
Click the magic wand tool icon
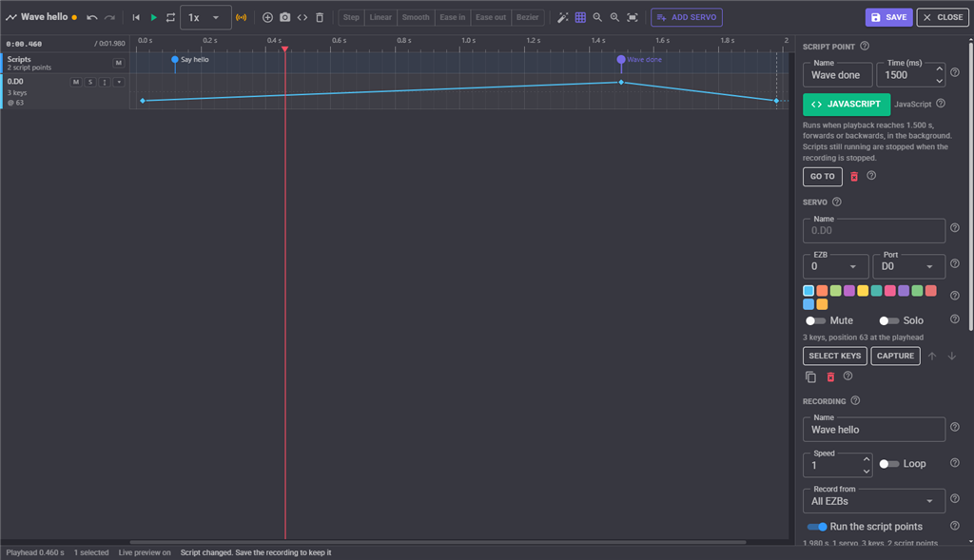pos(563,17)
